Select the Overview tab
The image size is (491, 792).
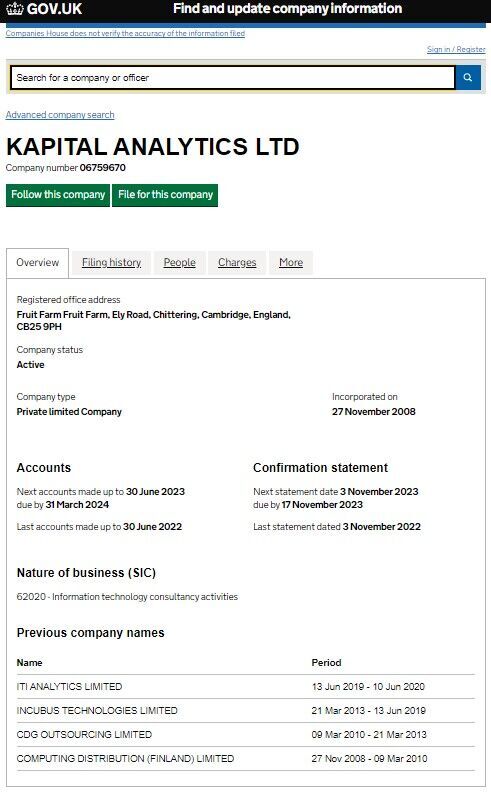[x=37, y=263]
